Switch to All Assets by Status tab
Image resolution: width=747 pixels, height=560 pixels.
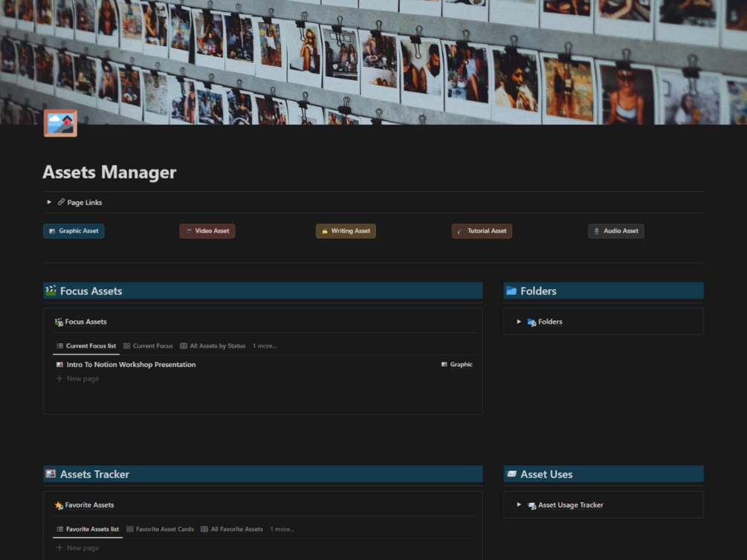click(x=213, y=345)
